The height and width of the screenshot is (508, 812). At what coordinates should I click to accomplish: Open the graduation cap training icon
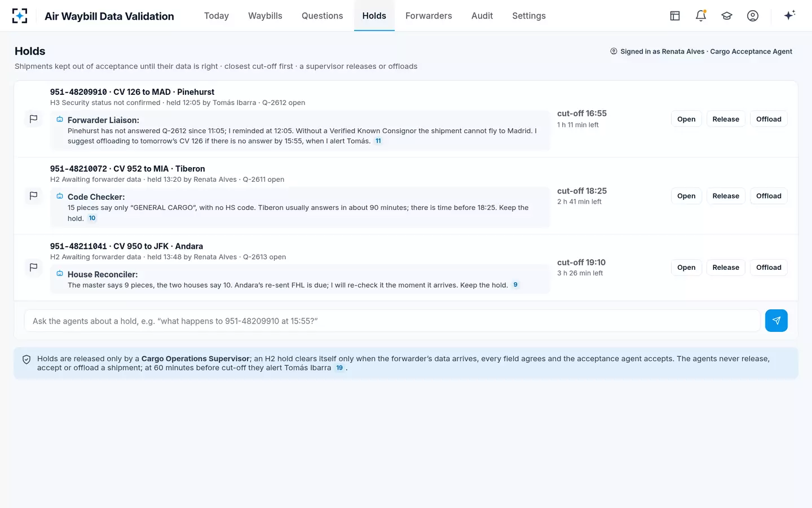click(727, 16)
